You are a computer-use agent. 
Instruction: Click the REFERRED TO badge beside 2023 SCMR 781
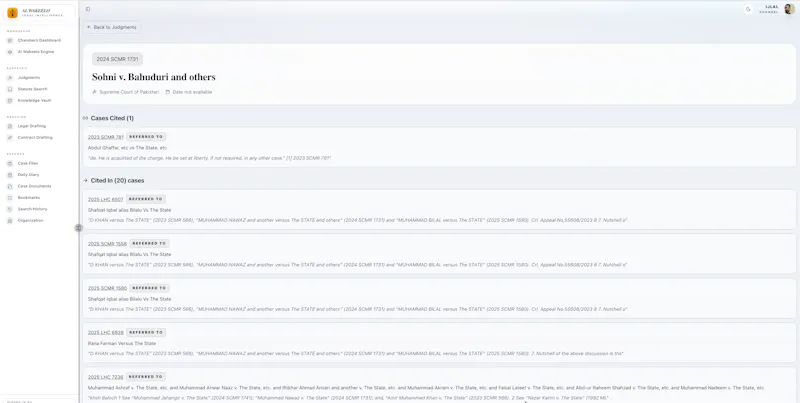click(146, 137)
